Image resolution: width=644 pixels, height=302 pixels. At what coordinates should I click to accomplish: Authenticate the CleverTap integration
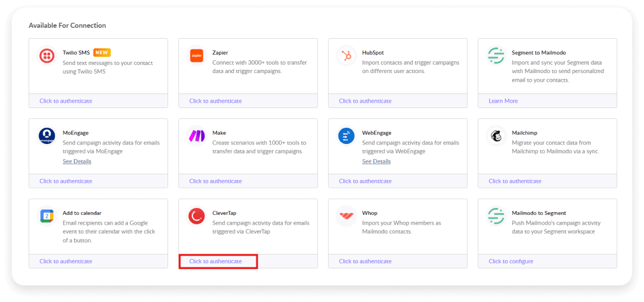215,261
